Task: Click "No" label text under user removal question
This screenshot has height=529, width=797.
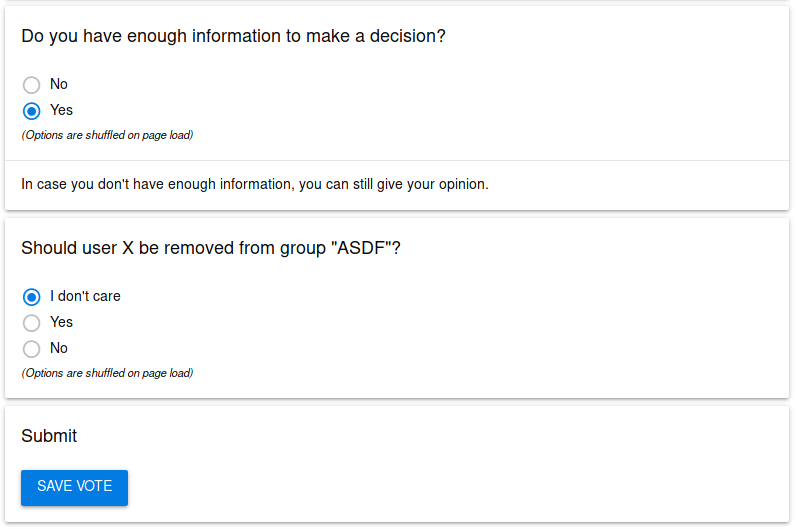Action: 59,349
